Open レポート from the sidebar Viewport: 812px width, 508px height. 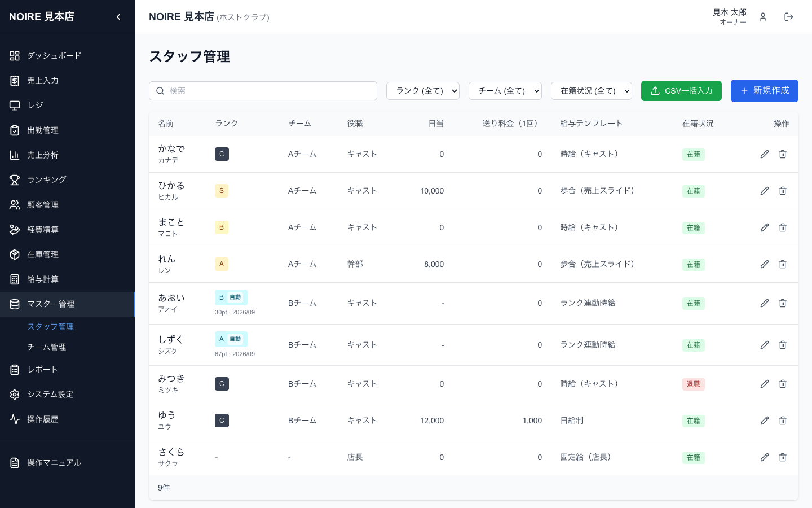coord(68,370)
